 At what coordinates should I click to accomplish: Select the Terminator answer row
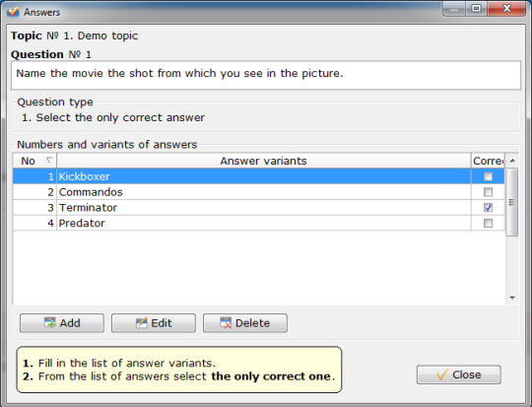258,207
